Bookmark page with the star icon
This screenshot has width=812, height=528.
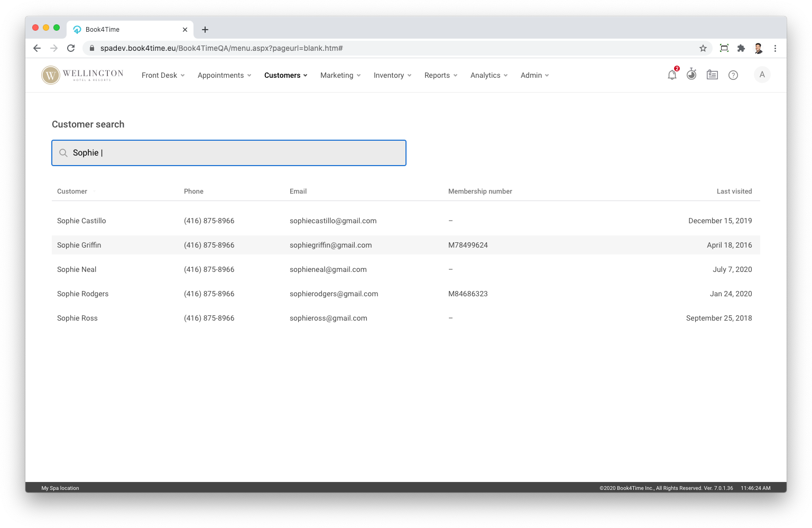click(703, 48)
